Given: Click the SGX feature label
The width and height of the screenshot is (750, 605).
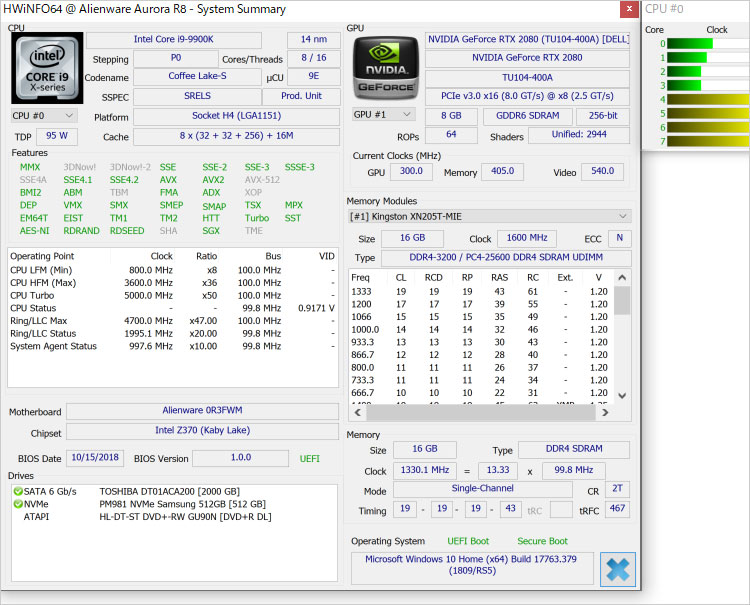Looking at the screenshot, I should coord(211,231).
